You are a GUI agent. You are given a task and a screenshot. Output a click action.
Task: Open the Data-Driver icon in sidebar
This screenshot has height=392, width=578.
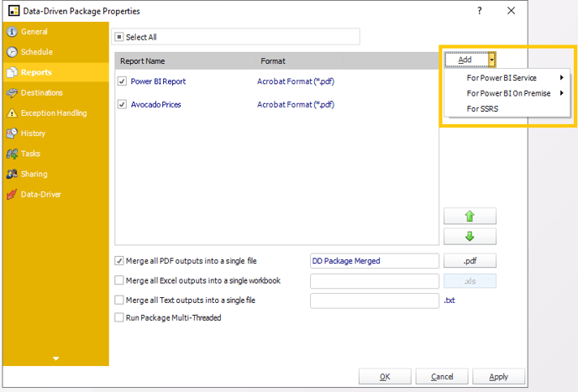coord(12,194)
